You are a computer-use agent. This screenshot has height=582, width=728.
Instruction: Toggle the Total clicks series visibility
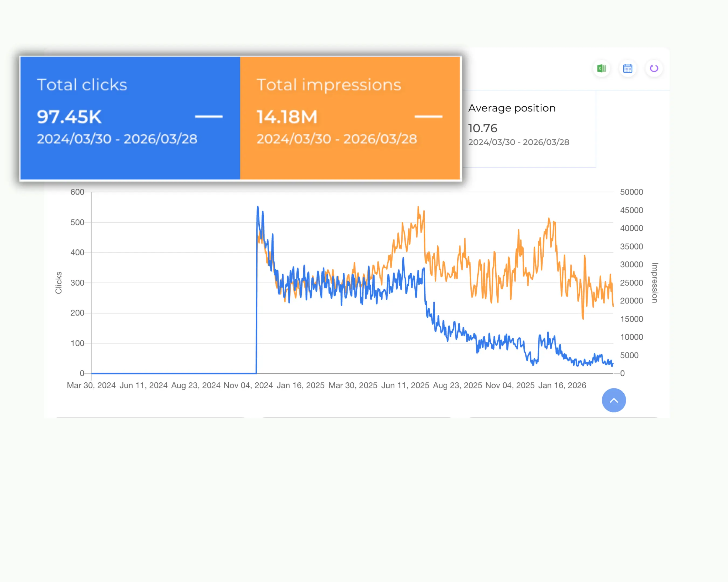coord(209,116)
